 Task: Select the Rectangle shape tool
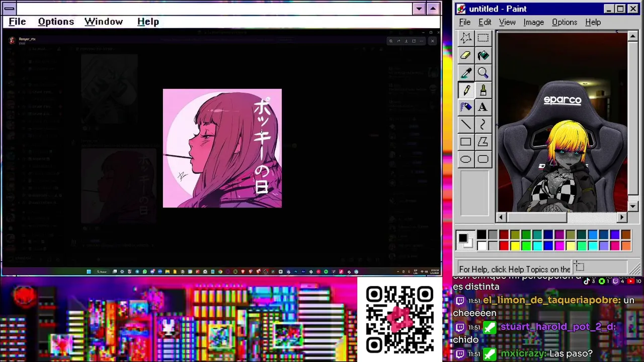[466, 142]
